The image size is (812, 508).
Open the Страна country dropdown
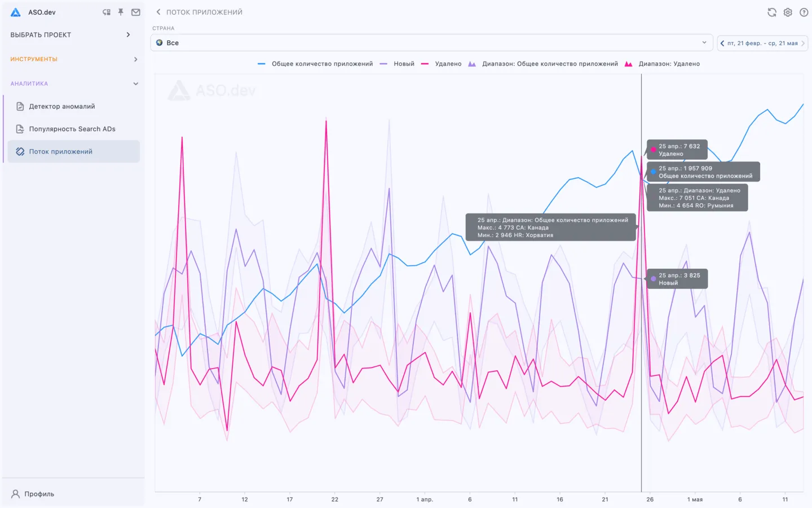[431, 43]
